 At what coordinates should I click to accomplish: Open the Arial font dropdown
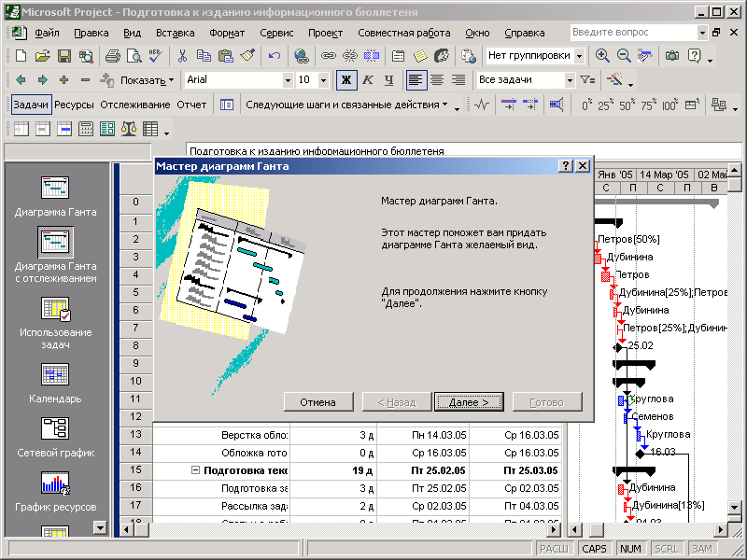pyautogui.click(x=288, y=80)
